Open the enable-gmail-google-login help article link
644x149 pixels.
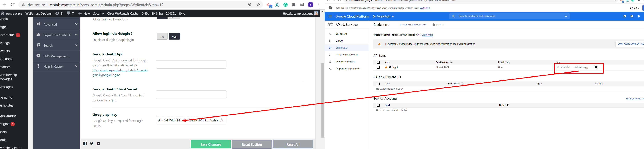120,72
